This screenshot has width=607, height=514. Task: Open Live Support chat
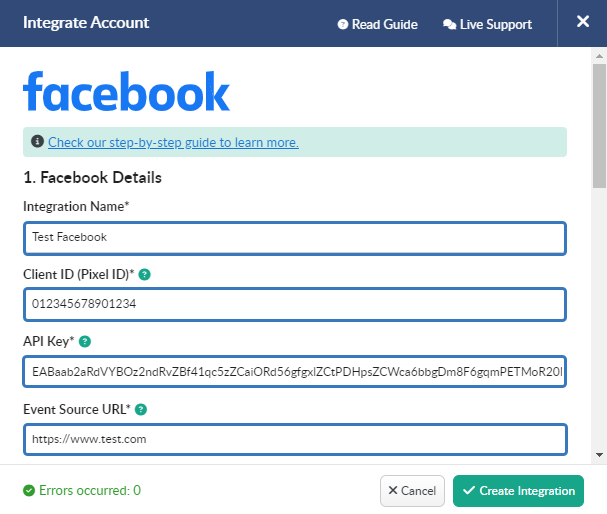tap(487, 24)
